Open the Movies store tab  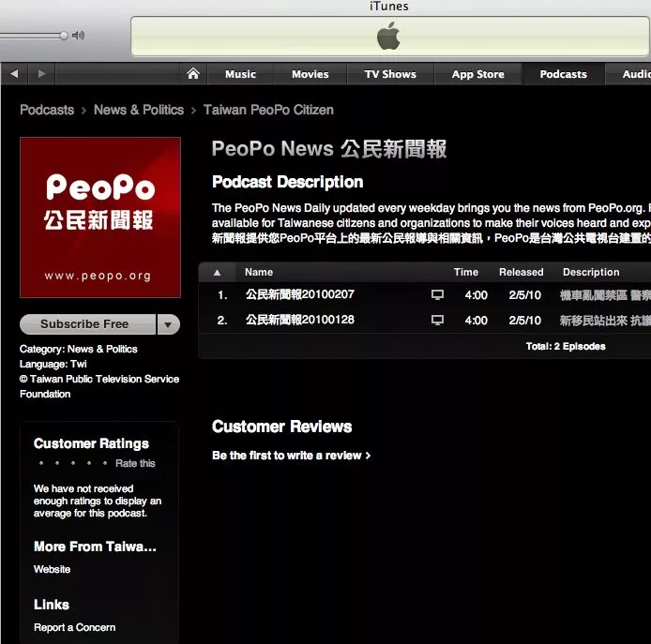[x=310, y=74]
